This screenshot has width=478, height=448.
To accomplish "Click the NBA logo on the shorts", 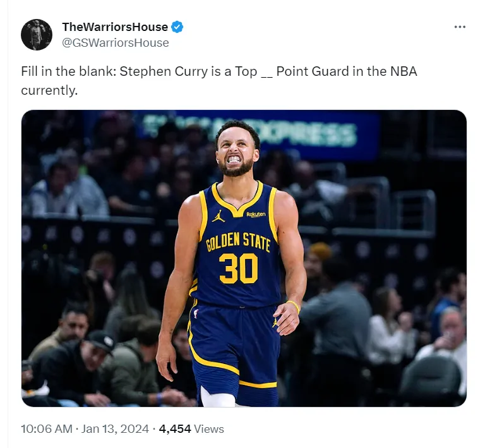I will pyautogui.click(x=196, y=313).
